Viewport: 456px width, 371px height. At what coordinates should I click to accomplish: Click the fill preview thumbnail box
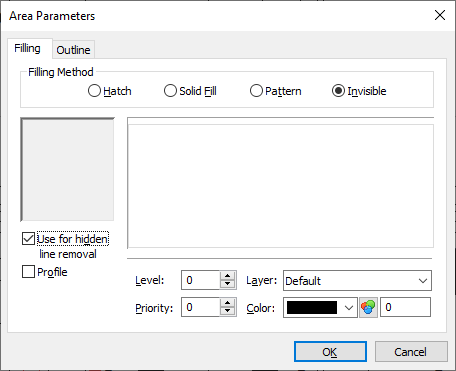tap(67, 169)
